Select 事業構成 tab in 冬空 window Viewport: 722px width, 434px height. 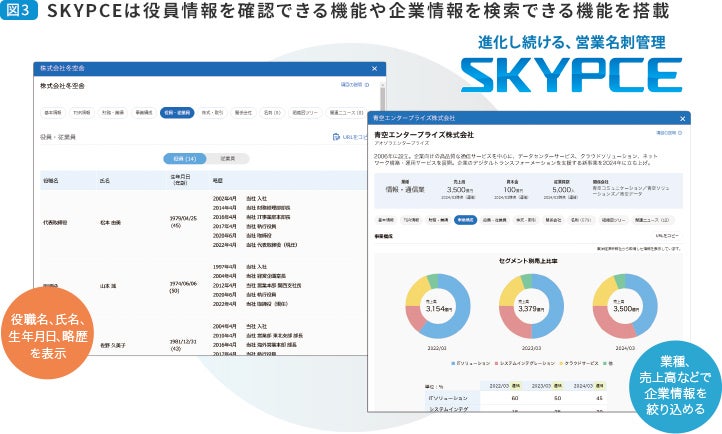coord(144,113)
